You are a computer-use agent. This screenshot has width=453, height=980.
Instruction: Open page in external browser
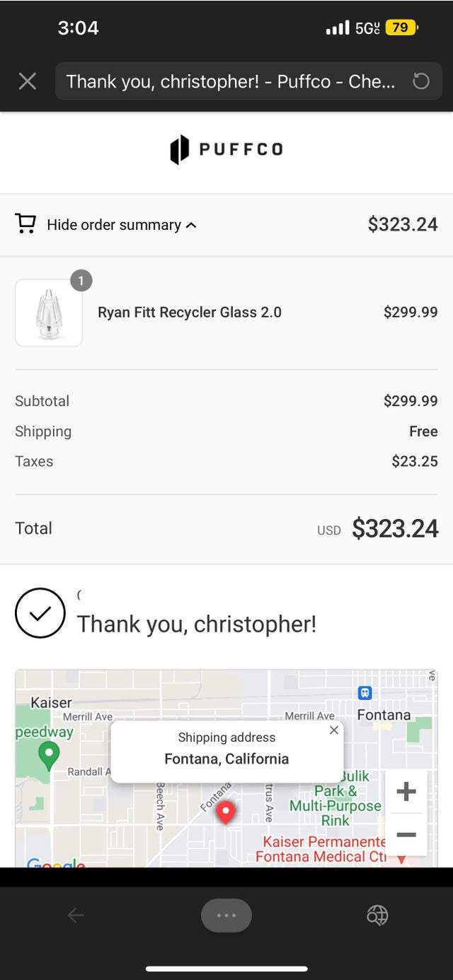click(x=377, y=916)
